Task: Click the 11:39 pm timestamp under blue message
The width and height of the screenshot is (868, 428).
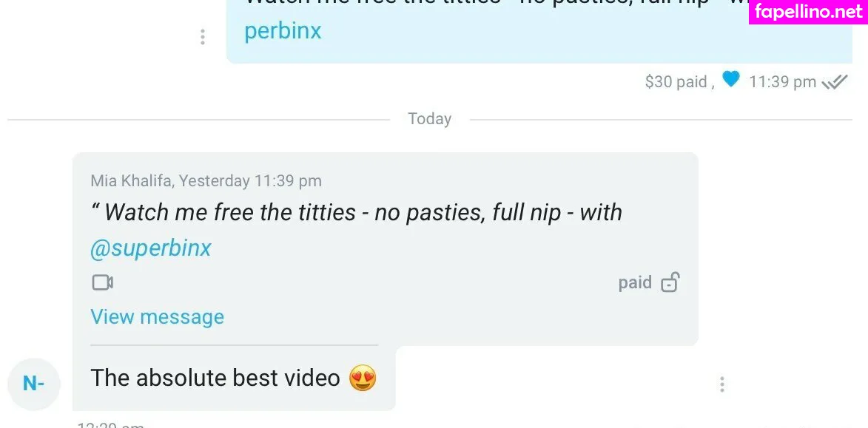Action: point(782,82)
